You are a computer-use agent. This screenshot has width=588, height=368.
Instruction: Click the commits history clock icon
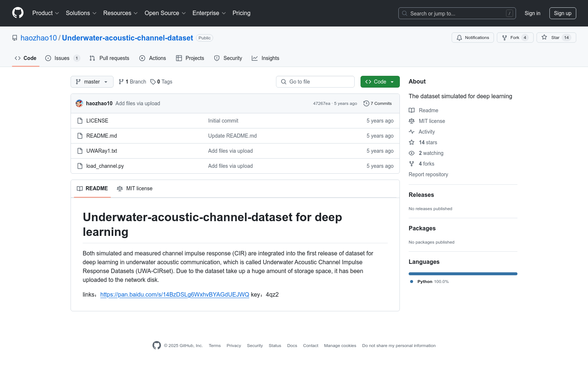(x=366, y=103)
